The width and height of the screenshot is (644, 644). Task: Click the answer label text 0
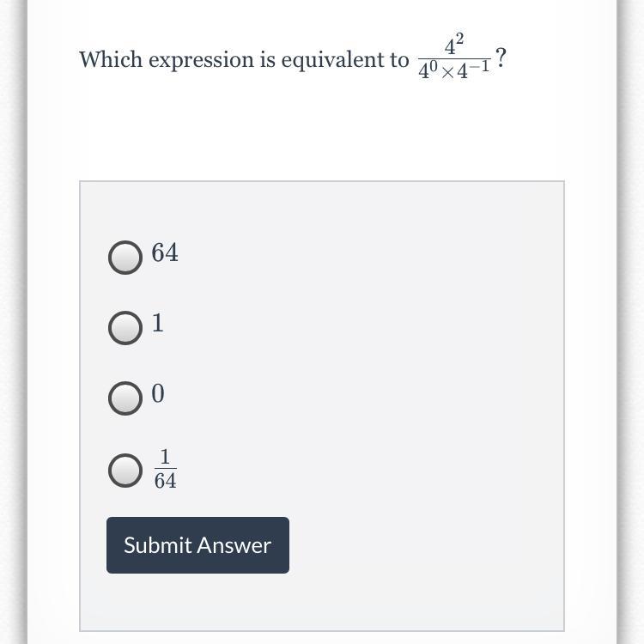158,393
